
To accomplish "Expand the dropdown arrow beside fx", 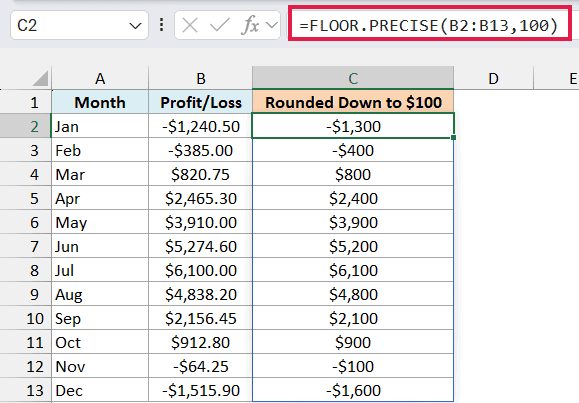I will 272,25.
